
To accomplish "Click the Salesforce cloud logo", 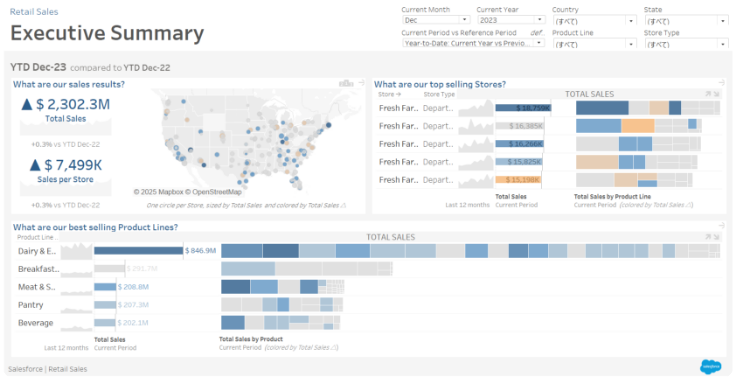I will (711, 366).
